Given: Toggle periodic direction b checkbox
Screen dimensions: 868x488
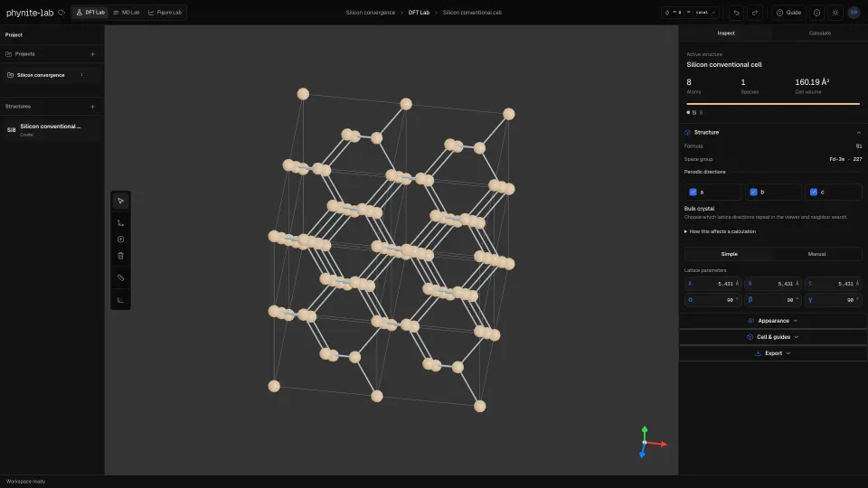Looking at the screenshot, I should [753, 192].
